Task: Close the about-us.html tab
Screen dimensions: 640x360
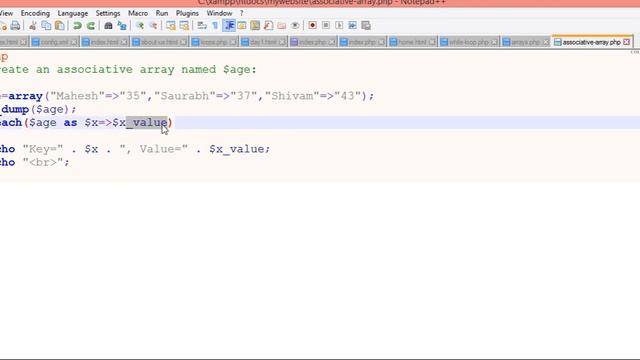Action: point(183,42)
